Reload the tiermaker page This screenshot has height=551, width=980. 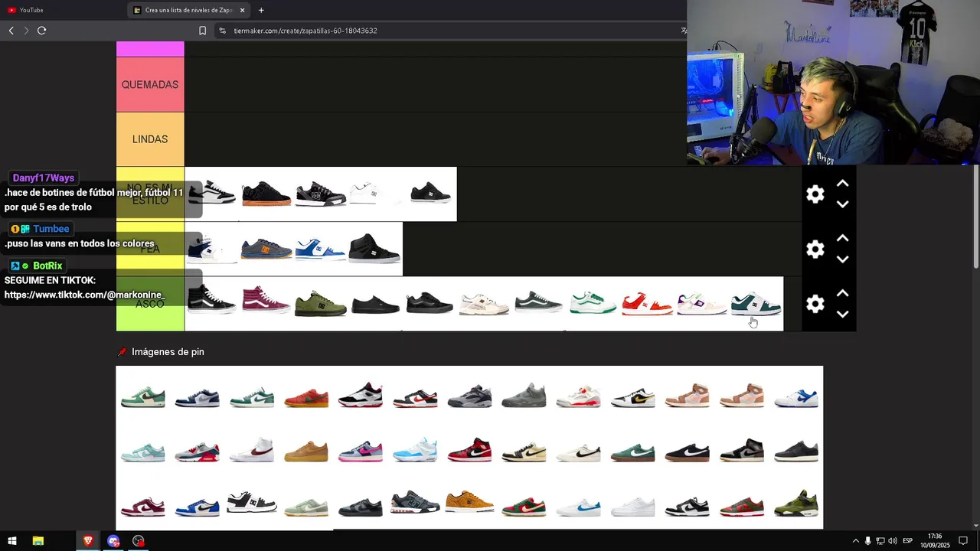pyautogui.click(x=41, y=31)
